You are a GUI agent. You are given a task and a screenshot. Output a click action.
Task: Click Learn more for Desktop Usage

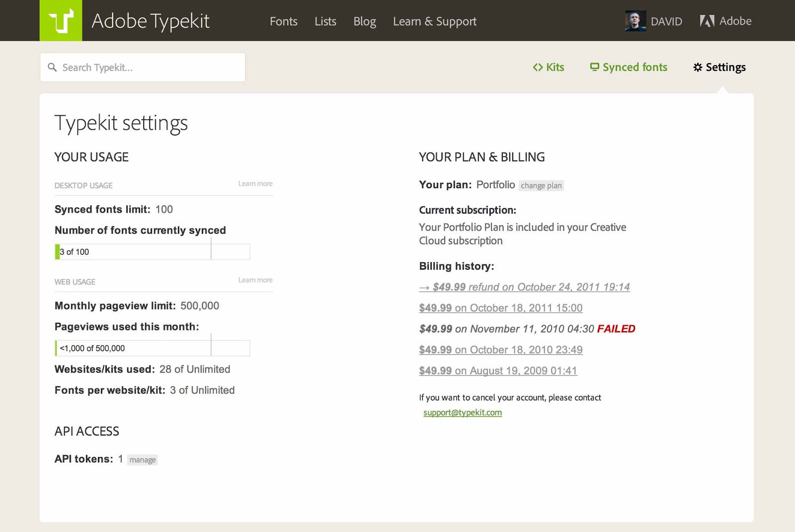tap(255, 184)
